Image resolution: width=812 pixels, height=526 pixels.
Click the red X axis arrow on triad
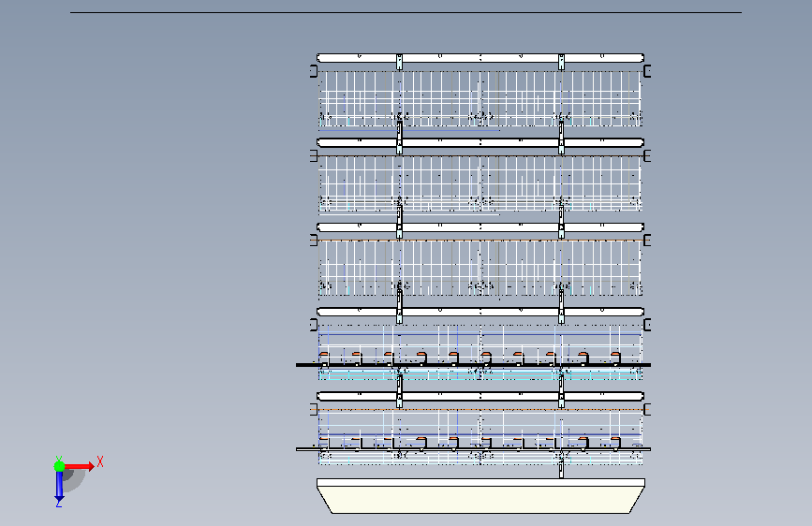click(x=79, y=466)
